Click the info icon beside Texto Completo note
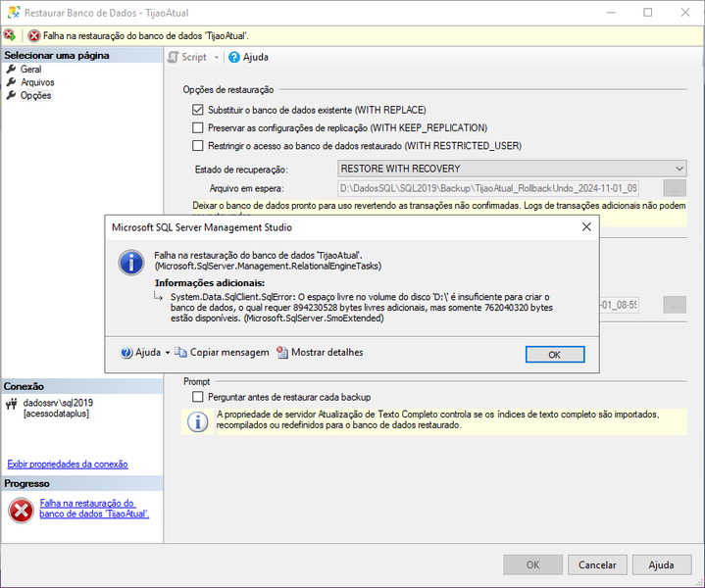This screenshot has height=588, width=705. [x=197, y=422]
